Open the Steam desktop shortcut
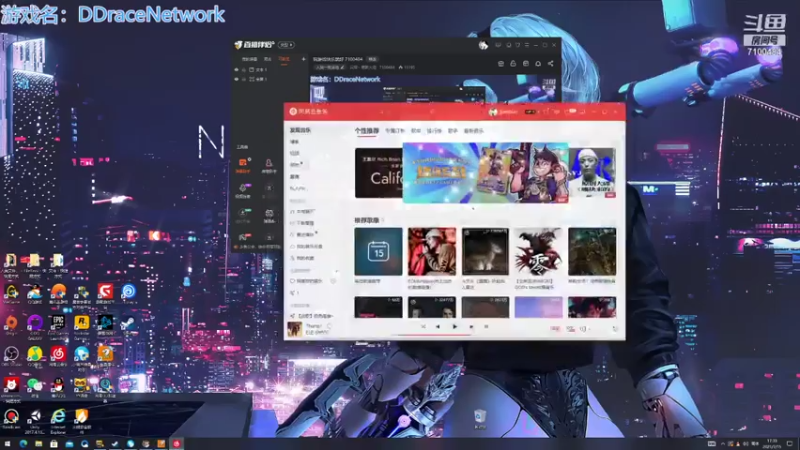800x450 pixels. point(129,324)
